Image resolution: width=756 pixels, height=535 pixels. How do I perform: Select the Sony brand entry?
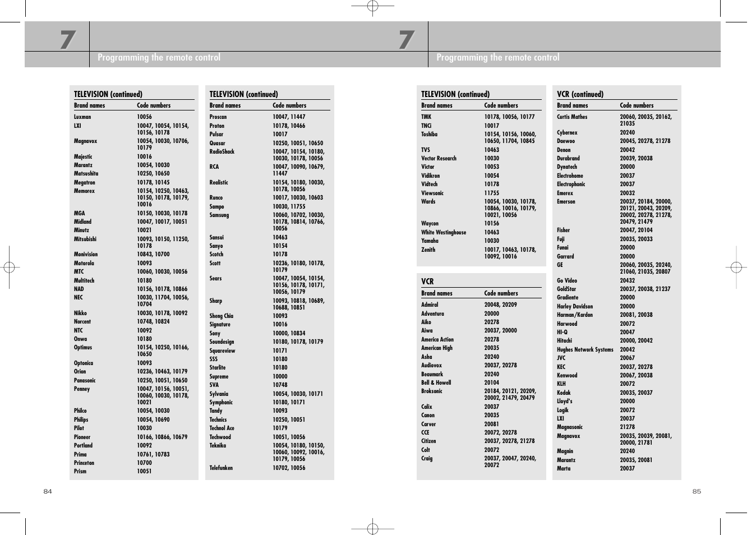215,334
